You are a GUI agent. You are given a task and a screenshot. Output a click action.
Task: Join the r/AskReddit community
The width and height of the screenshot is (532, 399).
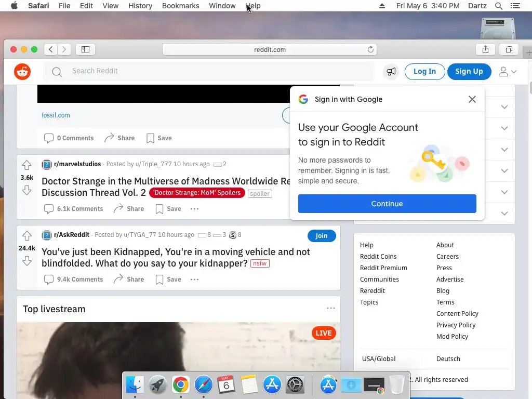click(322, 236)
